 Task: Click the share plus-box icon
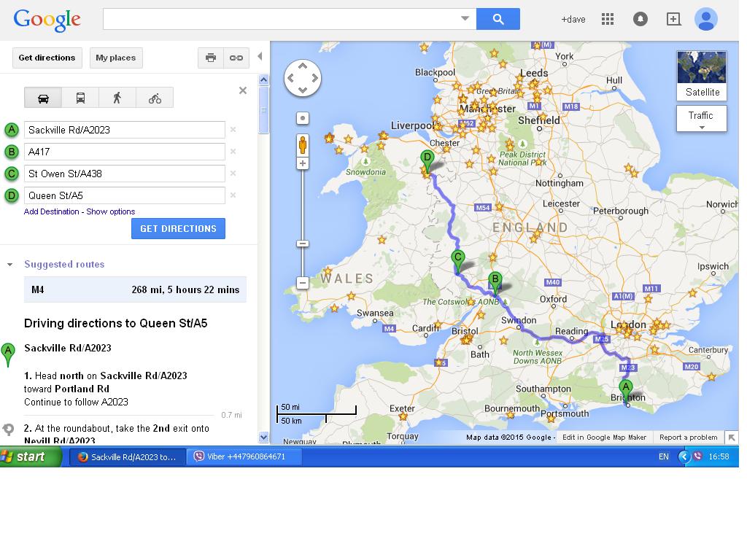[673, 19]
